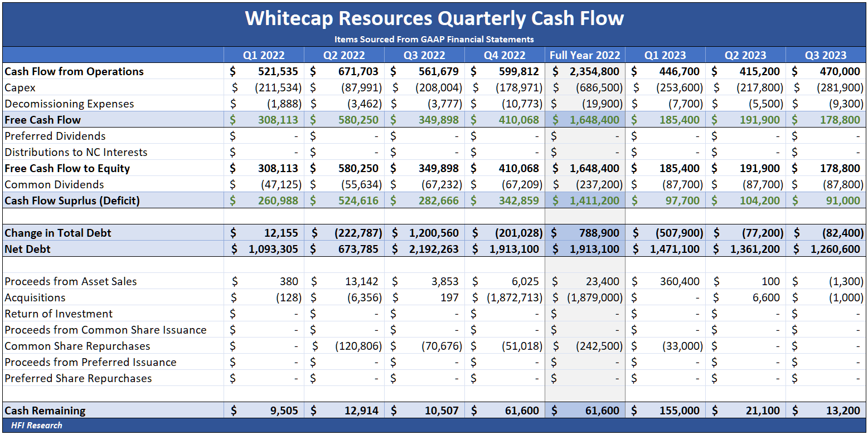
Task: Click the 524,616 cash flow surplus value
Action: (358, 201)
